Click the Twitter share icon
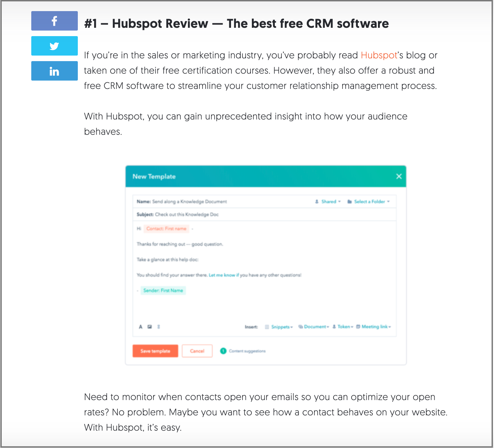Screen dimensions: 494x448 coord(54,46)
